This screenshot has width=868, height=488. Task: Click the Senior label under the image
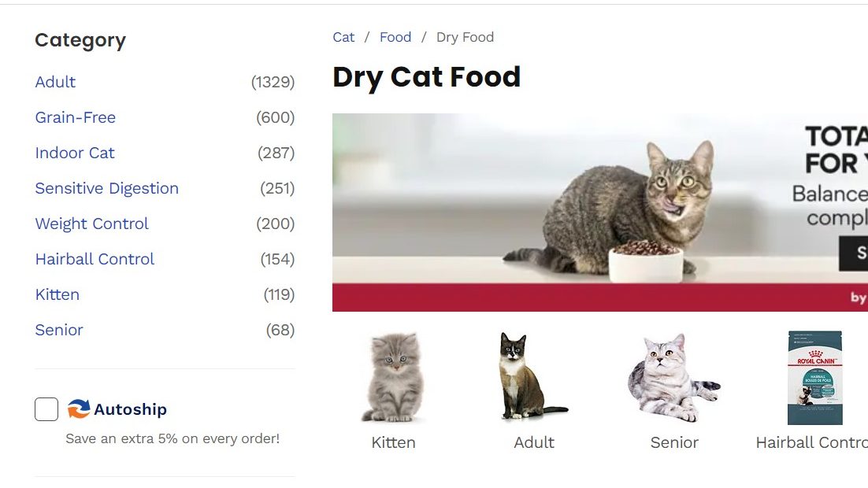point(674,442)
